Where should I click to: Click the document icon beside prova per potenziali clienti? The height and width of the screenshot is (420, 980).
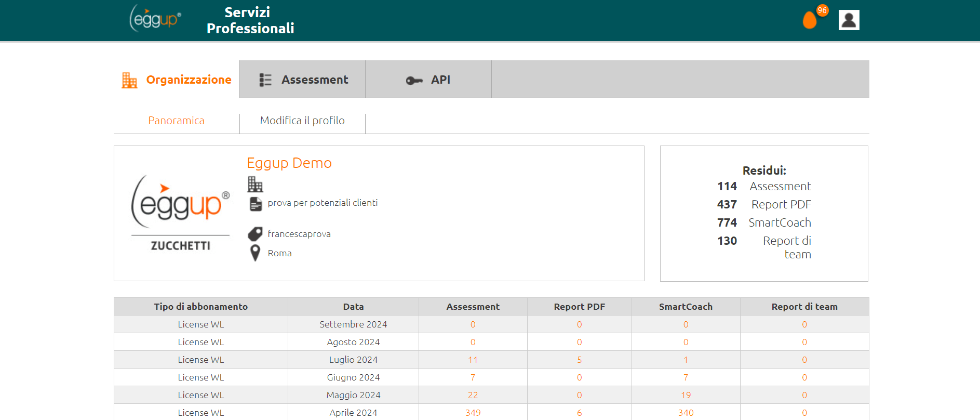tap(256, 204)
